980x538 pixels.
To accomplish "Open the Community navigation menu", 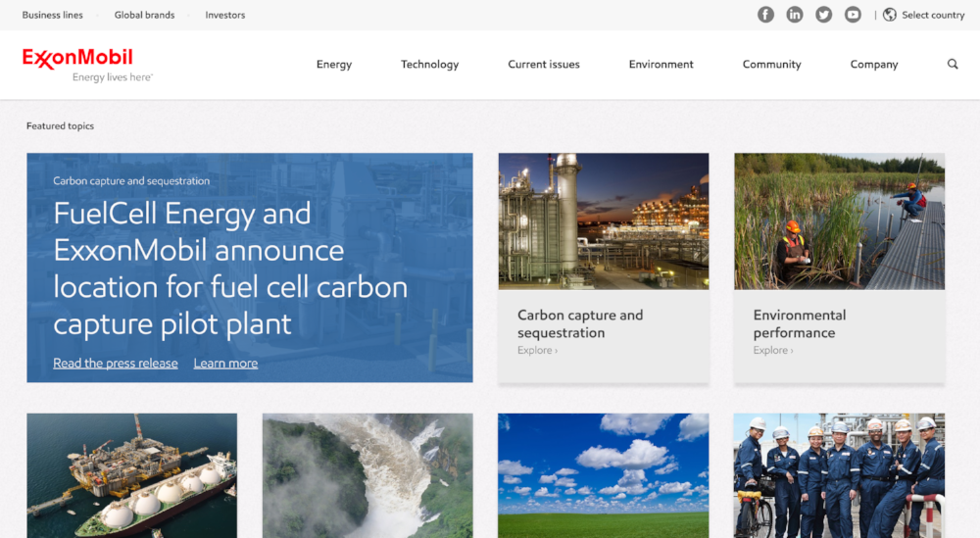I will point(771,65).
